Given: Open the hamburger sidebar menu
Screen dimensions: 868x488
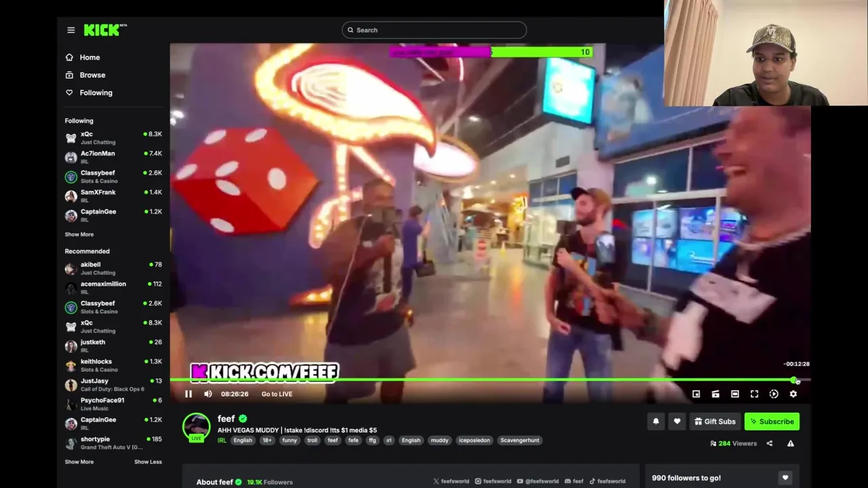Looking at the screenshot, I should point(71,30).
